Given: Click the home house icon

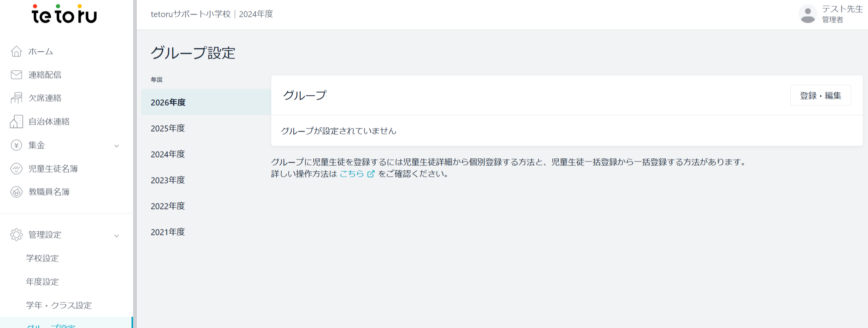Looking at the screenshot, I should pos(16,51).
